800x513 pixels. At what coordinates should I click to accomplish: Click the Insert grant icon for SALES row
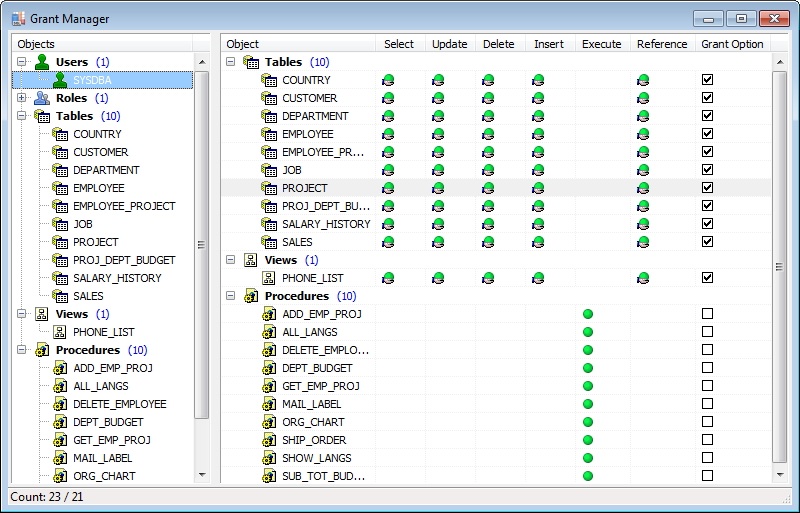(538, 242)
